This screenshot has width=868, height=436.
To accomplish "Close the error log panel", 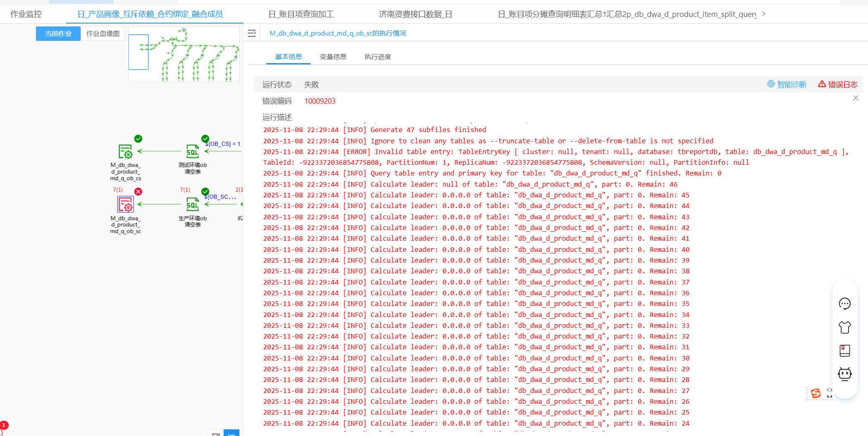I will [x=856, y=98].
